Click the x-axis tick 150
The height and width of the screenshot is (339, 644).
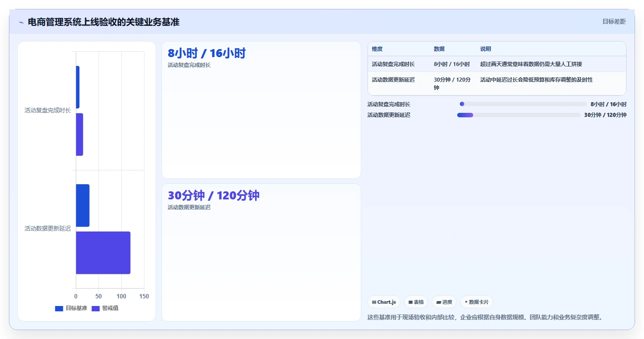coord(144,296)
